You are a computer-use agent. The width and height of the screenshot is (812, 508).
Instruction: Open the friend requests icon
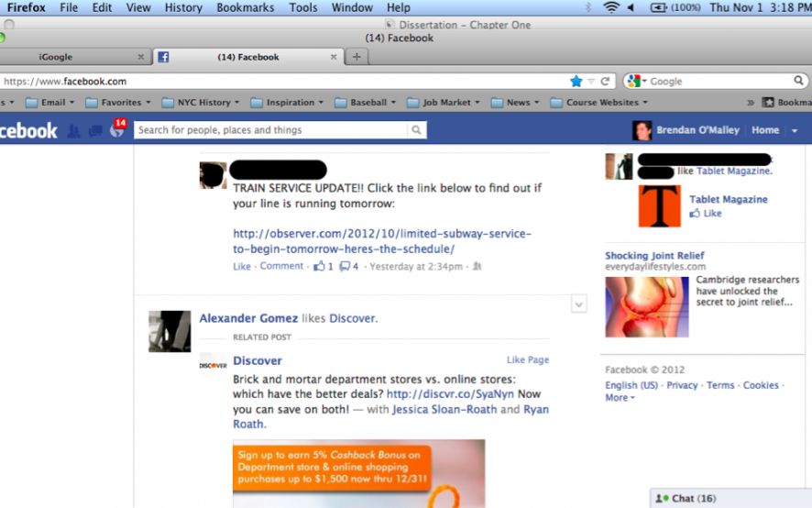(x=74, y=131)
